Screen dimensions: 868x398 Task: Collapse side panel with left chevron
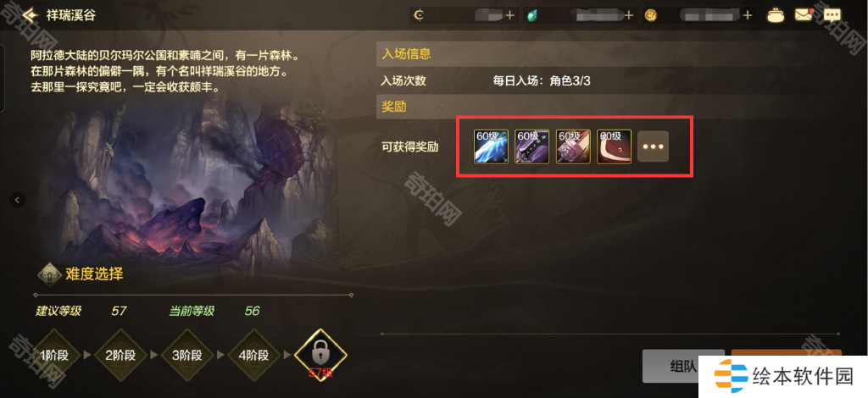pyautogui.click(x=17, y=200)
